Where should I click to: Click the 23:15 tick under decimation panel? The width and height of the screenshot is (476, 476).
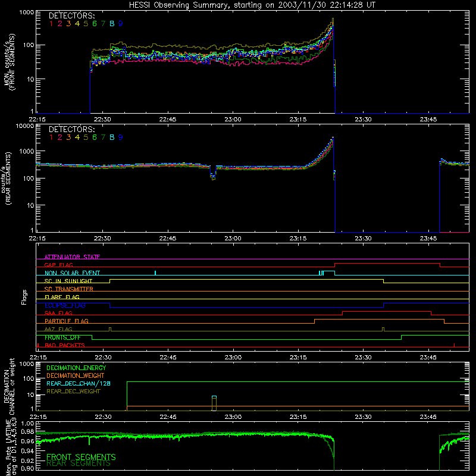tap(298, 417)
